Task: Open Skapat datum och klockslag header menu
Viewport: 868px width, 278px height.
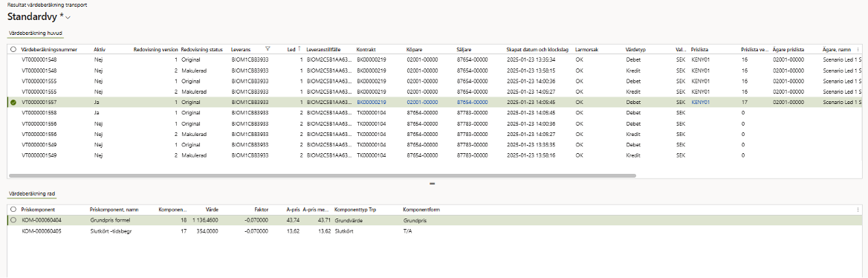Action: pos(537,49)
